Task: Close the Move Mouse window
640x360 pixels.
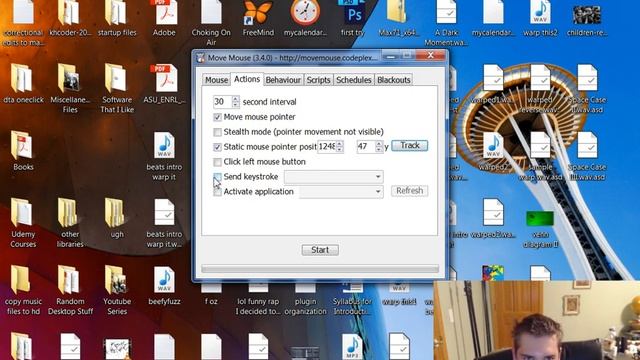Action: coord(431,56)
